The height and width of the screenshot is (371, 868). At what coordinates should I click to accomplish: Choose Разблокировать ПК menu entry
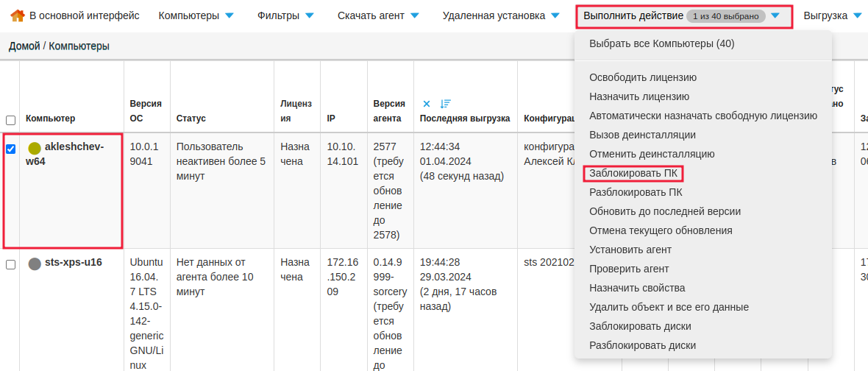636,193
